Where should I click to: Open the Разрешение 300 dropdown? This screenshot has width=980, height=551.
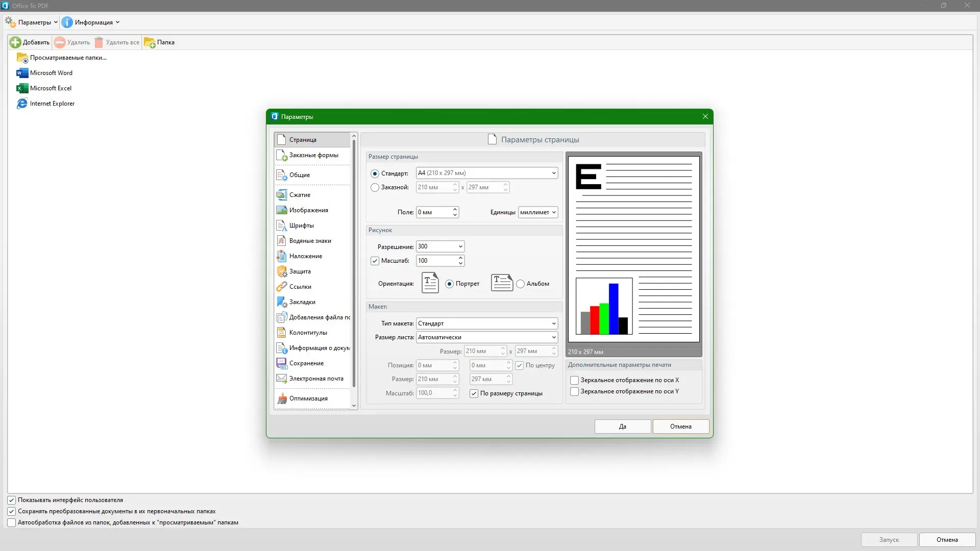(460, 246)
